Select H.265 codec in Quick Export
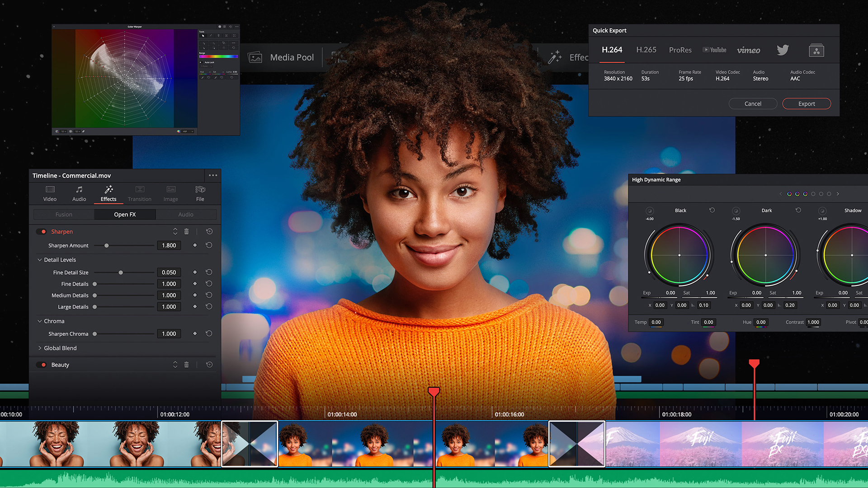Image resolution: width=868 pixels, height=488 pixels. point(646,50)
